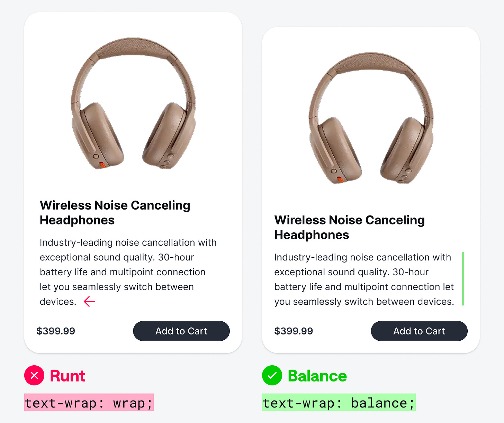The width and height of the screenshot is (504, 423).
Task: Click the red "Runt" label
Action: [67, 376]
